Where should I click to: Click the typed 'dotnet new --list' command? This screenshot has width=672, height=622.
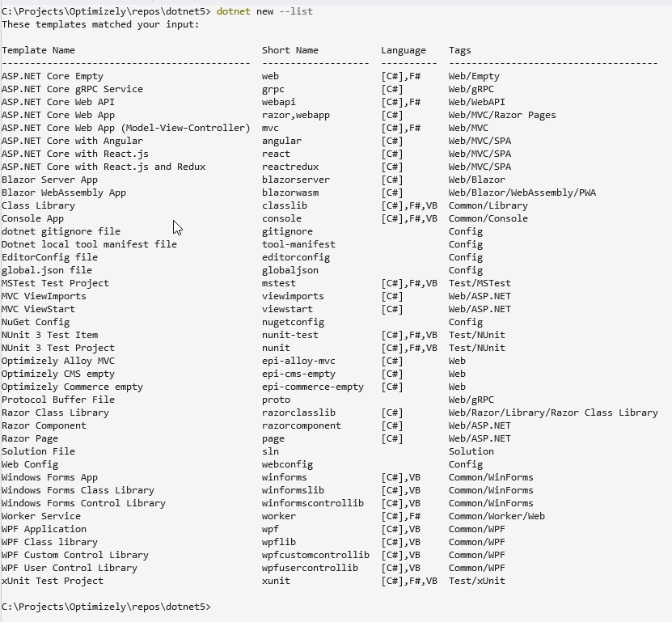click(264, 11)
